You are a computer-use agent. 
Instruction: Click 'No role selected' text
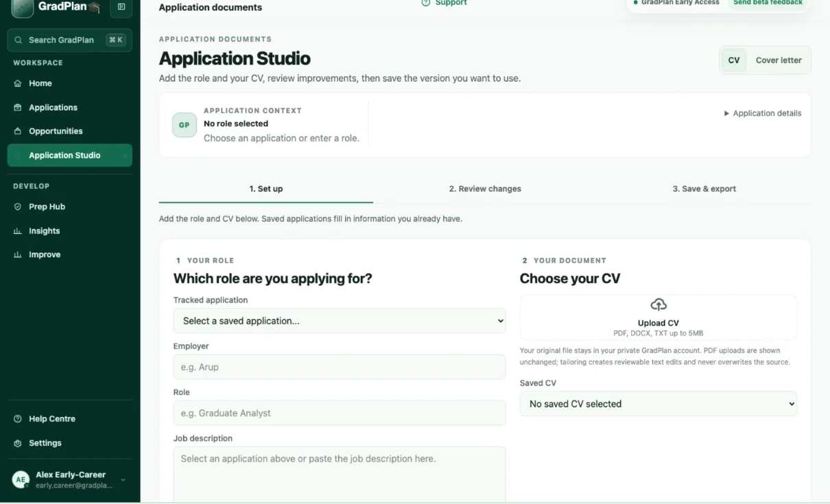coord(236,124)
